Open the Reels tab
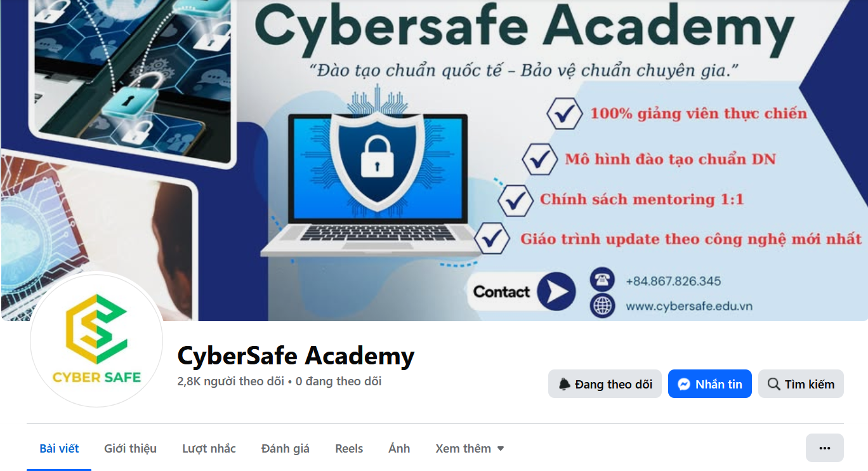 [349, 448]
